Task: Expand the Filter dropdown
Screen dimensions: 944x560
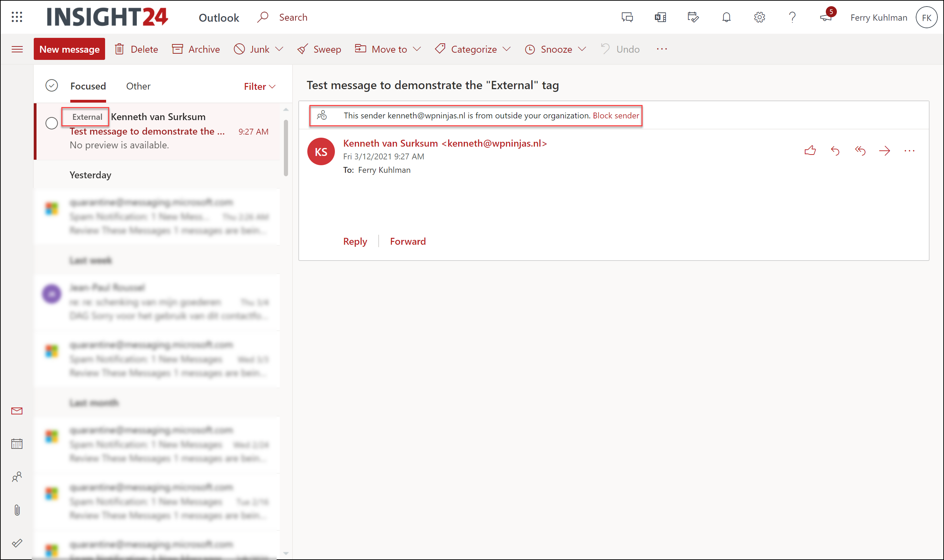Action: (260, 86)
